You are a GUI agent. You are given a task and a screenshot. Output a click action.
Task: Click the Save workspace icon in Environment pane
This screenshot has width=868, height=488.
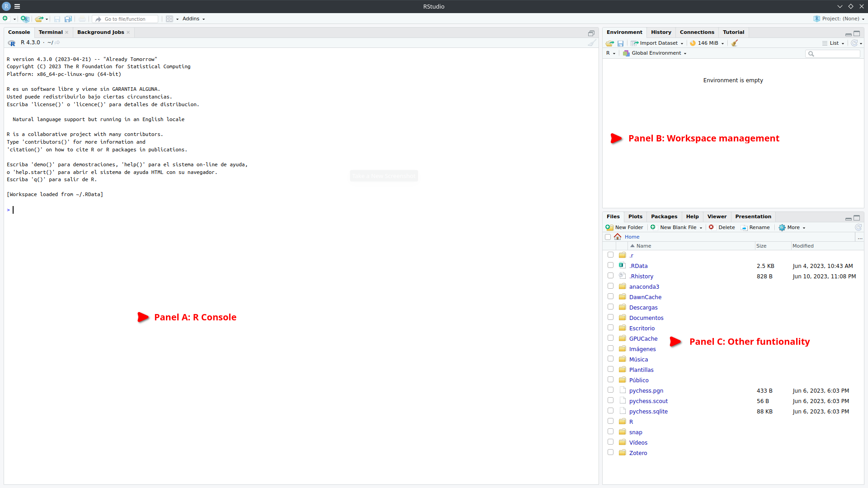pyautogui.click(x=621, y=43)
